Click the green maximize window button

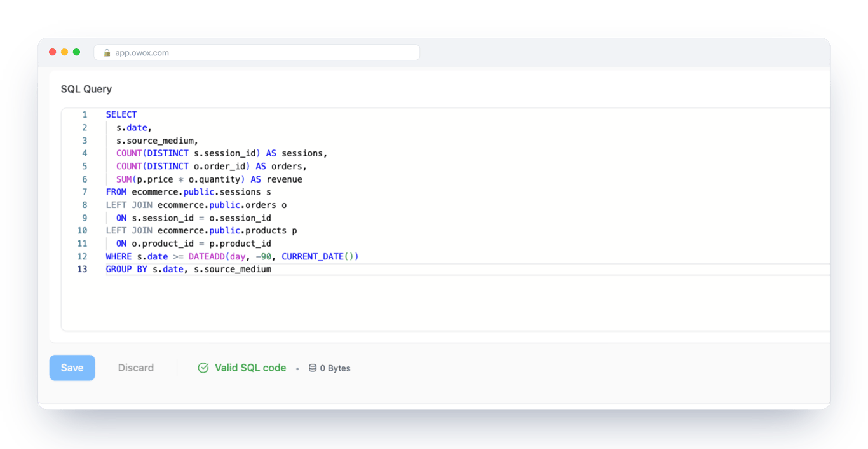[x=76, y=52]
